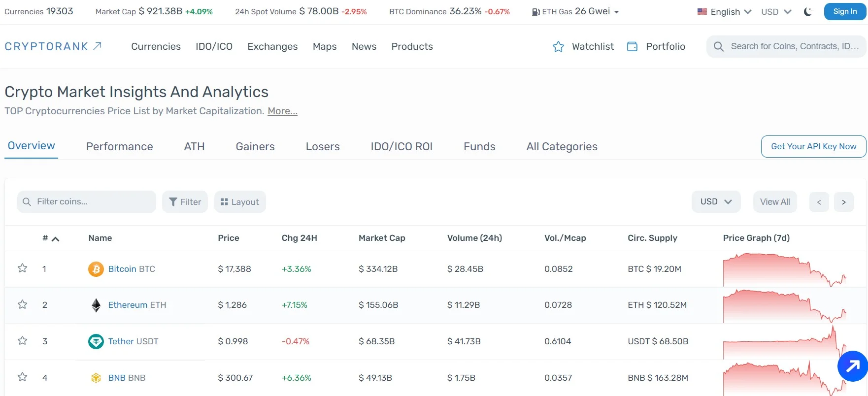Click the Watchlist star icon
The width and height of the screenshot is (868, 396).
[558, 47]
